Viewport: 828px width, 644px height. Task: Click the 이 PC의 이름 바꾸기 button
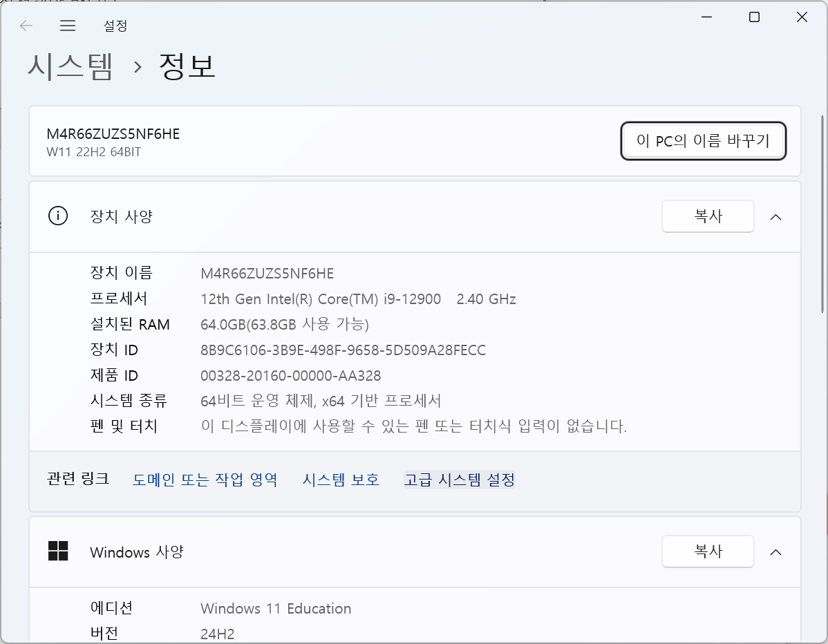click(x=703, y=141)
